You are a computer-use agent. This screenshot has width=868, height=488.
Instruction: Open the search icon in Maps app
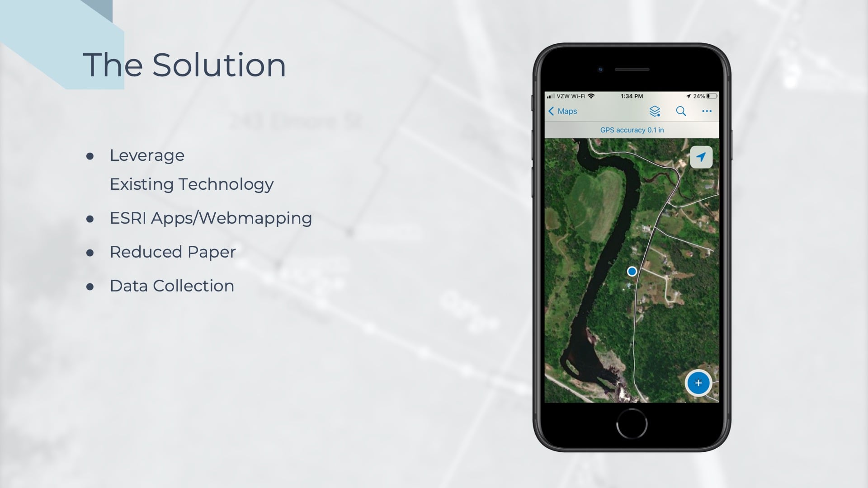tap(680, 111)
